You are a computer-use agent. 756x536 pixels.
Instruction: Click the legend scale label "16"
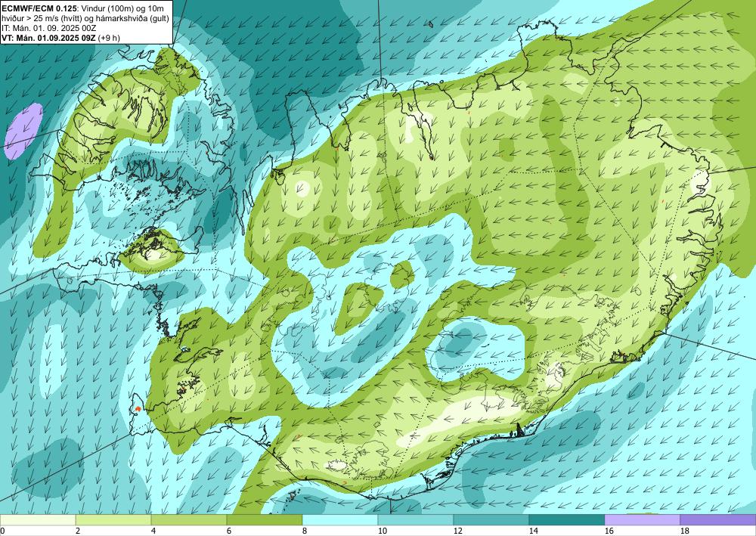tap(609, 531)
